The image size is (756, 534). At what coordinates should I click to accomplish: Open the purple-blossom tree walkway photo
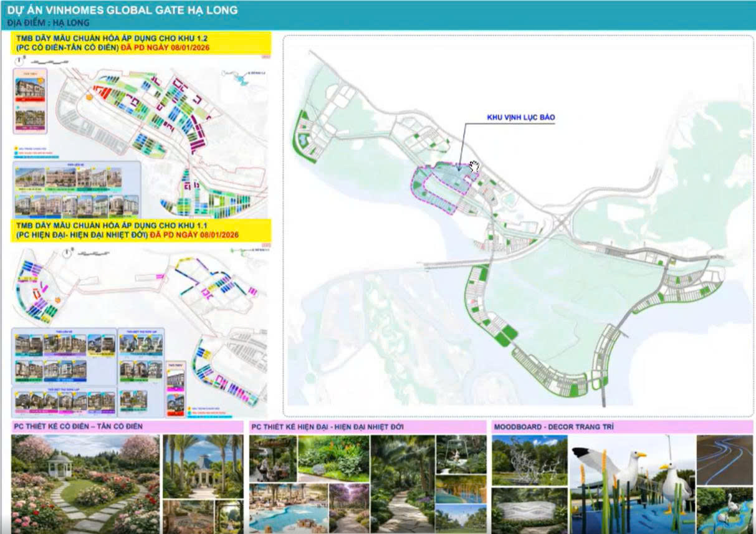[348, 508]
